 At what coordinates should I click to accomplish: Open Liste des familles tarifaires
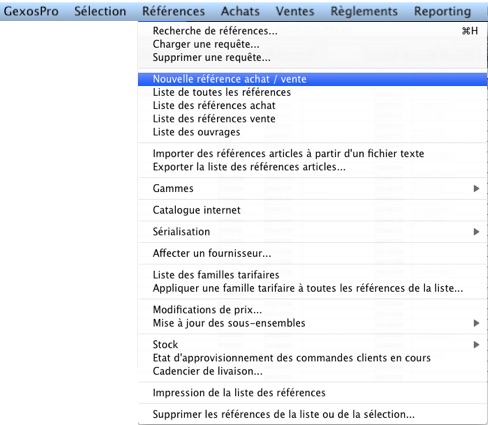click(x=312, y=275)
